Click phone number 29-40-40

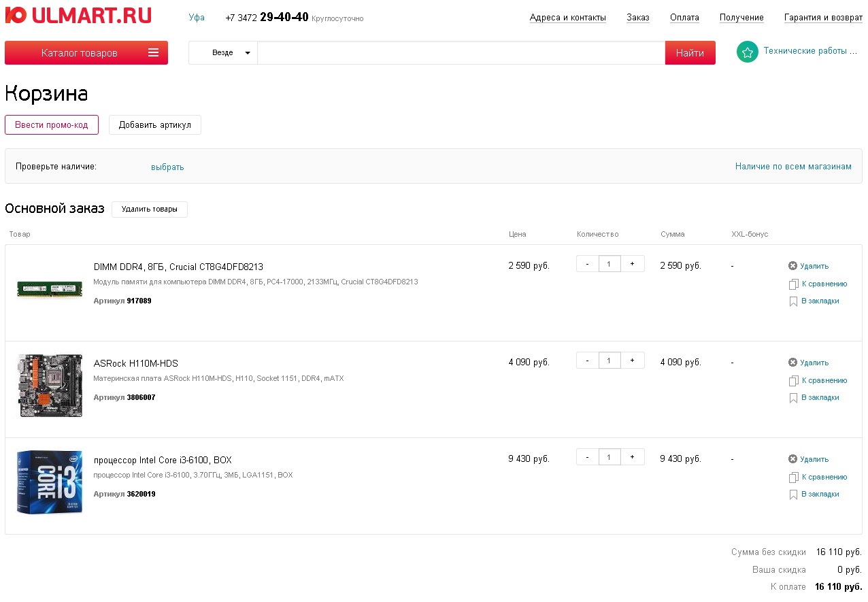284,17
